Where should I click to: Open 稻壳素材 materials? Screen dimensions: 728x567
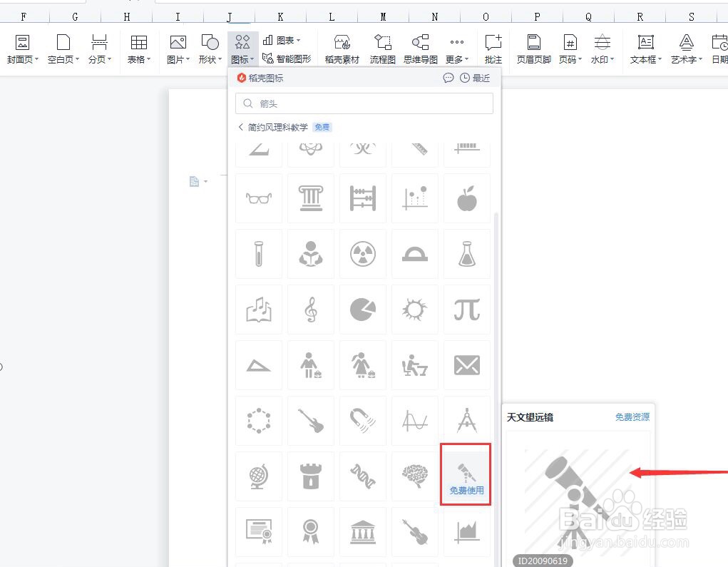[x=342, y=49]
